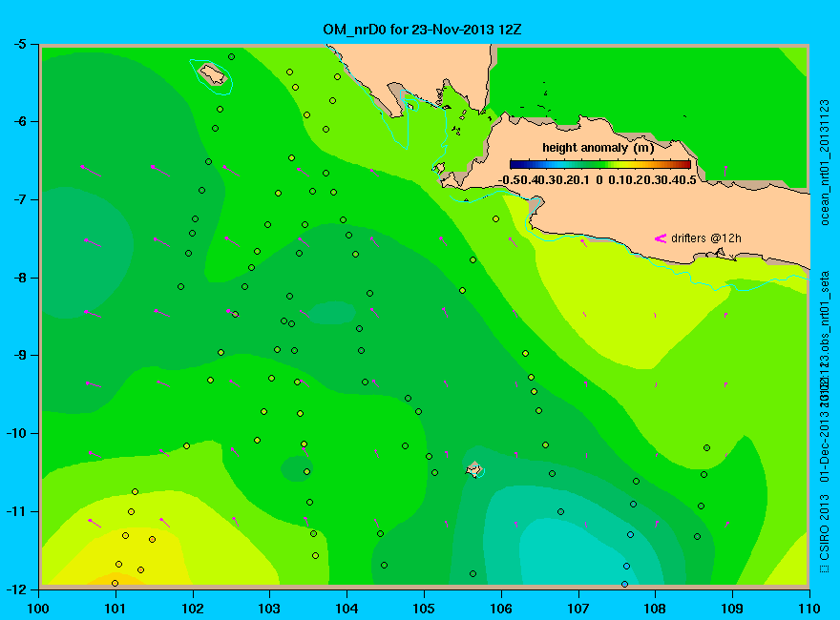840x620 pixels.
Task: Click the y-axis label -10
Action: point(15,433)
